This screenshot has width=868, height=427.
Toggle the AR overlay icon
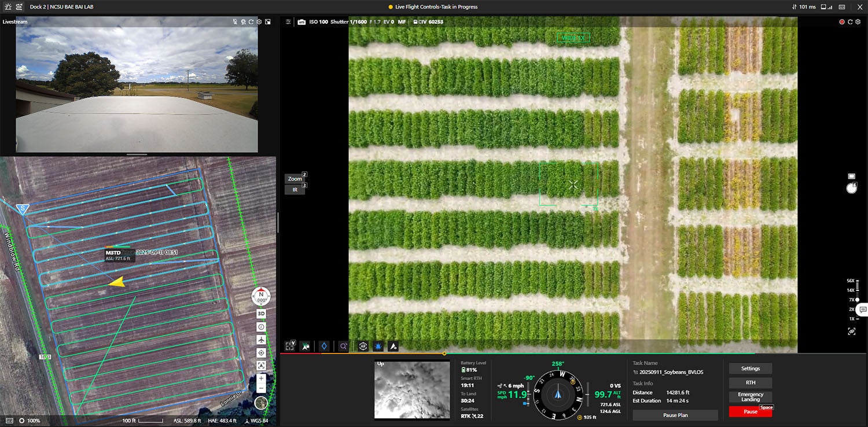(x=363, y=346)
